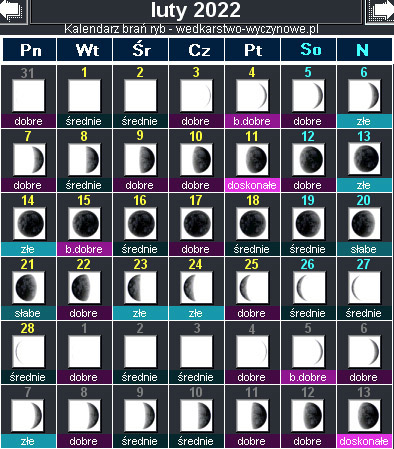The width and height of the screenshot is (394, 449).
Task: Click 'średnie' rating under February 18
Action: tap(252, 249)
